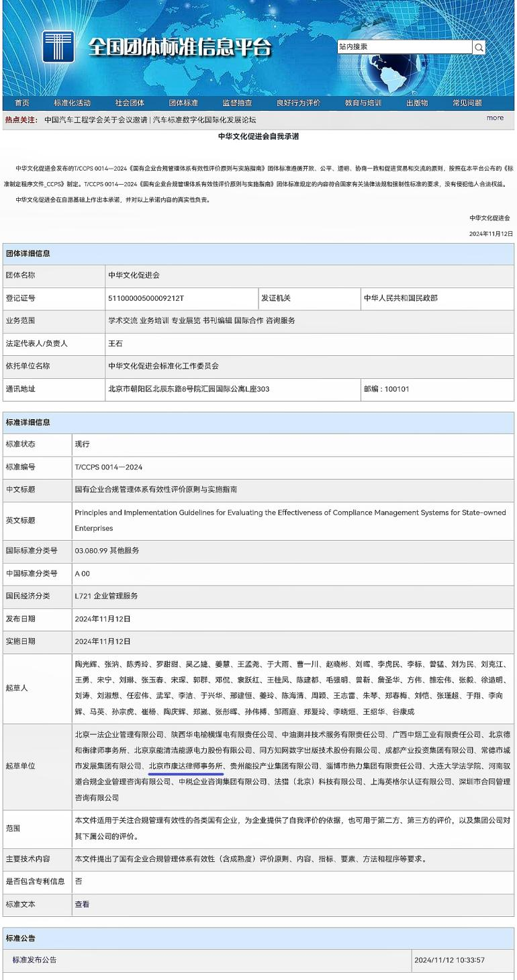Select the English title starting with Principles

click(x=290, y=521)
